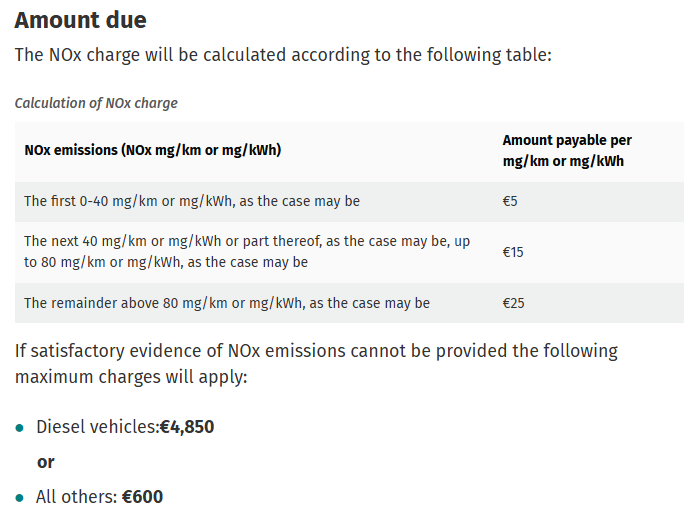Click the €25 amount cell
Screen dimensions: 696x527
(513, 303)
